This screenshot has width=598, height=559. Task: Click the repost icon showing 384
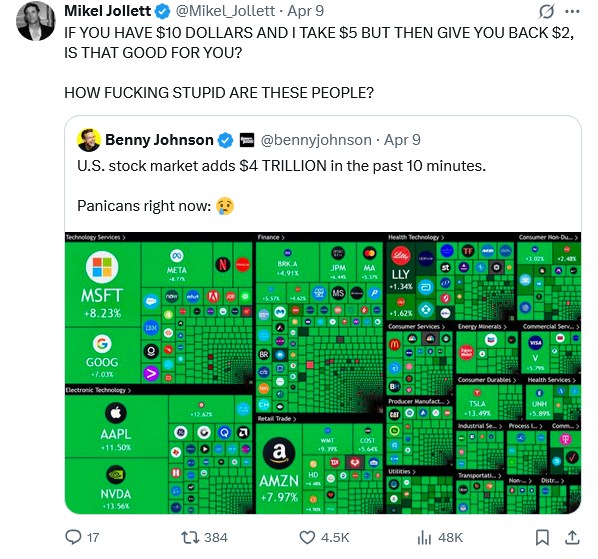click(188, 537)
